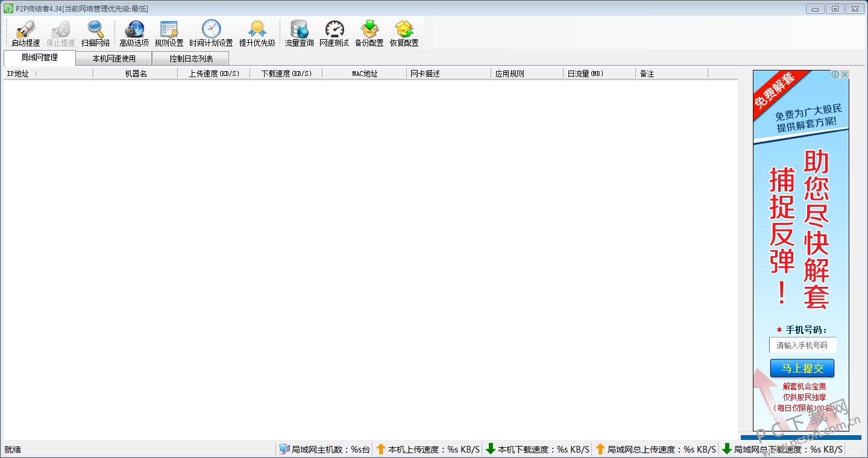Click the 本机上传速度 orange arrow icon

tap(380, 449)
